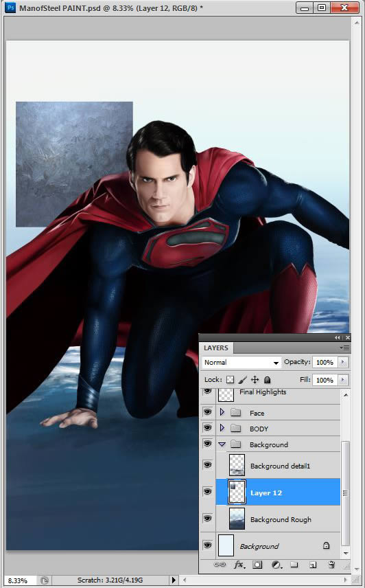The image size is (365, 588).
Task: Select the Background detail1 layer
Action: [x=280, y=466]
